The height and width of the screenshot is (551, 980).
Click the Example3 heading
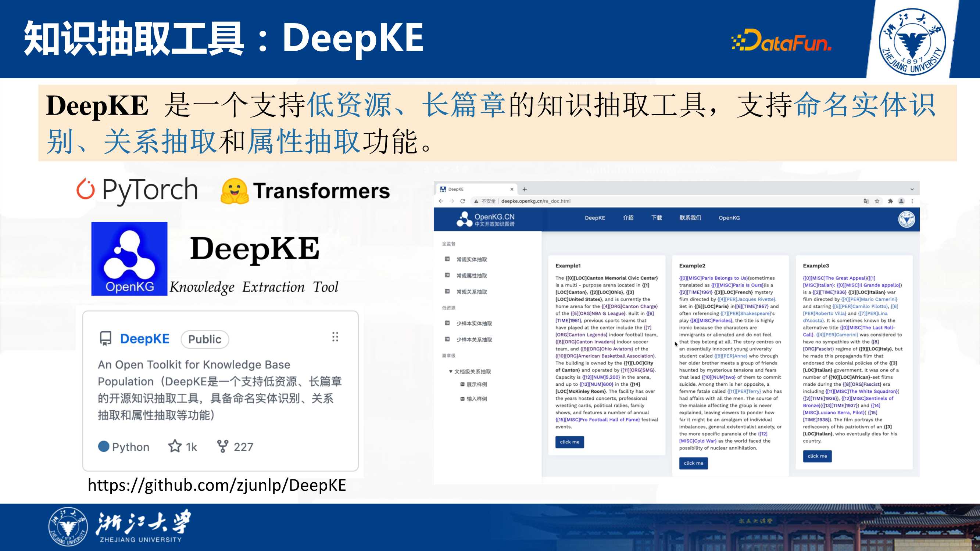pos(816,266)
